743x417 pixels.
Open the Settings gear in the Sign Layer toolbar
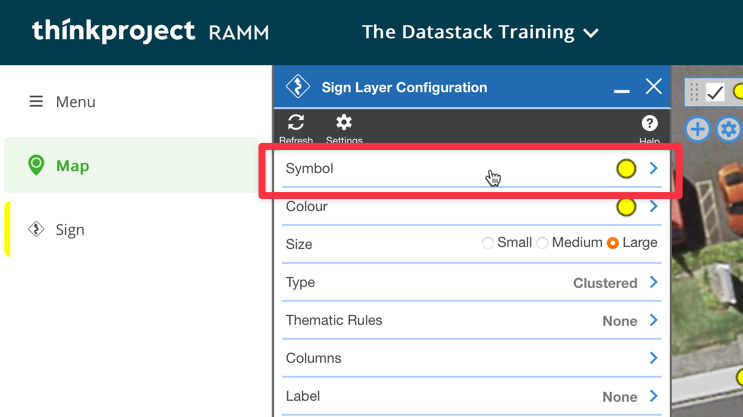click(x=344, y=122)
